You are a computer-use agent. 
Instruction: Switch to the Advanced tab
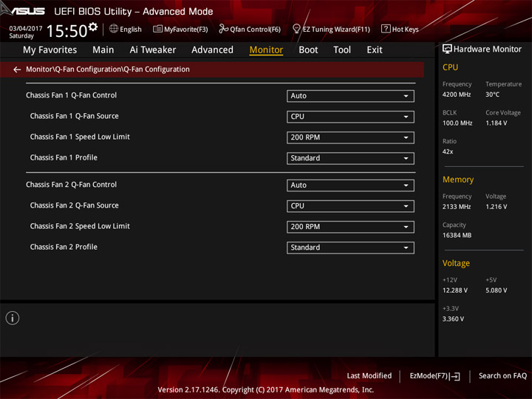point(212,50)
